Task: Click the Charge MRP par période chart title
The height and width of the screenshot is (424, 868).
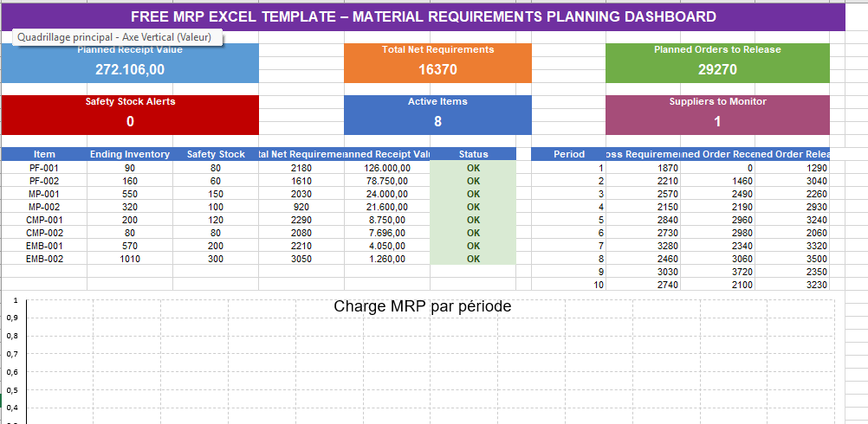Action: pyautogui.click(x=423, y=306)
